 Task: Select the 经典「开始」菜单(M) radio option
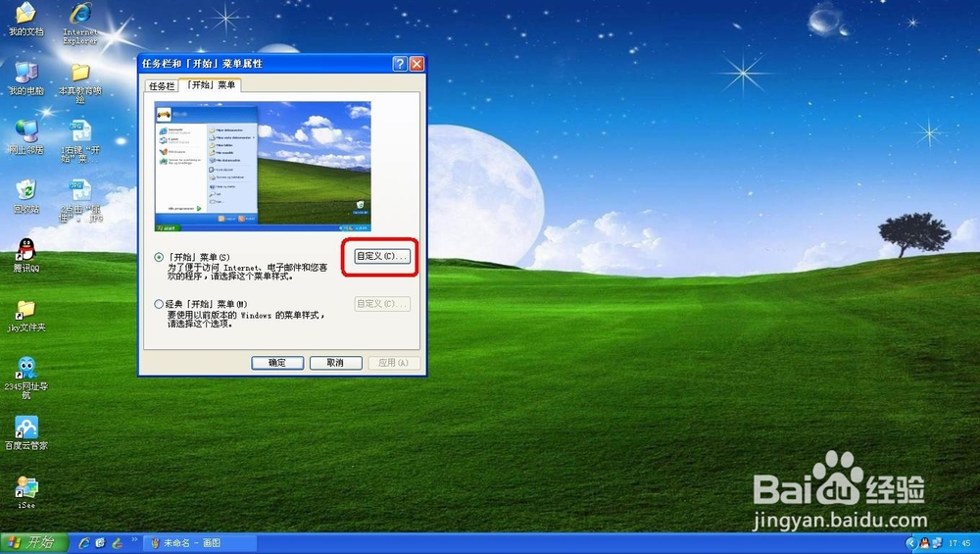pyautogui.click(x=160, y=304)
